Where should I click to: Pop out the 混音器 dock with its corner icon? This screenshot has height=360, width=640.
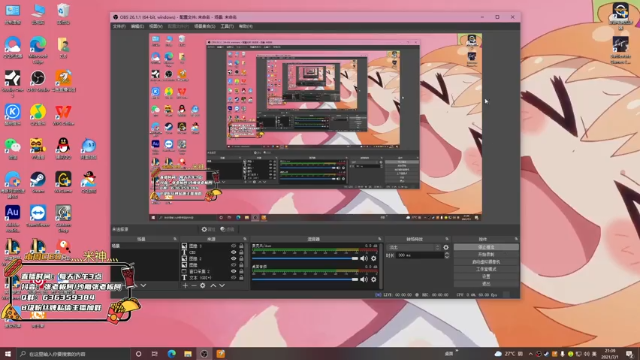tap(380, 239)
